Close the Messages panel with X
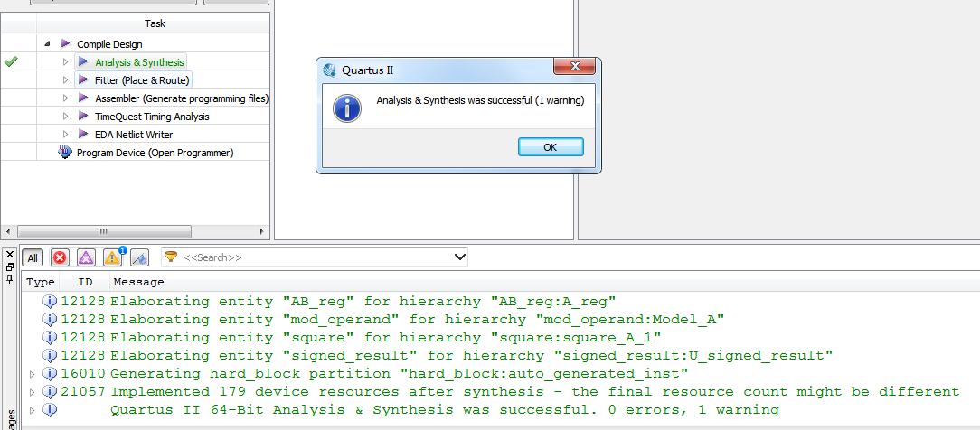980x430 pixels. (x=9, y=254)
